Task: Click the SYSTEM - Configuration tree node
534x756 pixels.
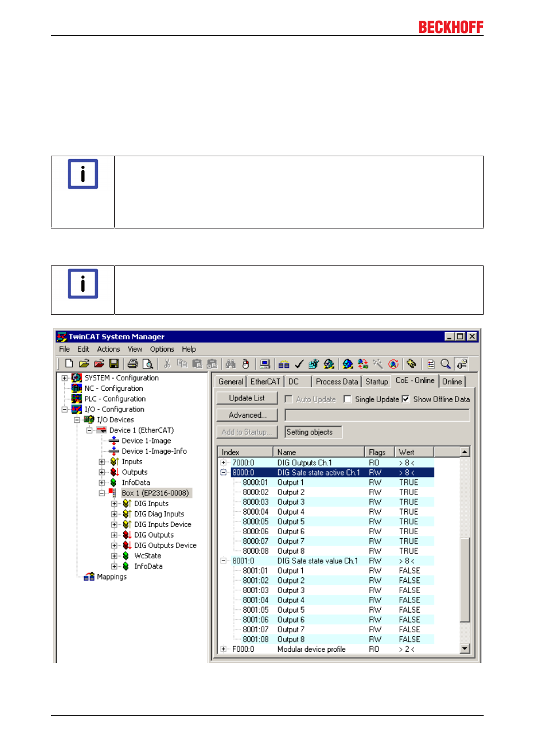Action: (121, 378)
